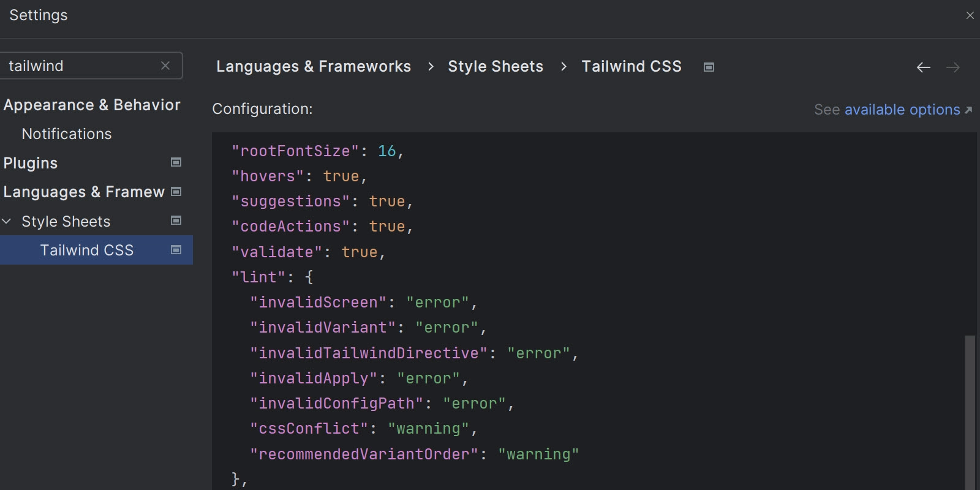
Task: Select Style Sheets in the tree
Action: (x=66, y=221)
